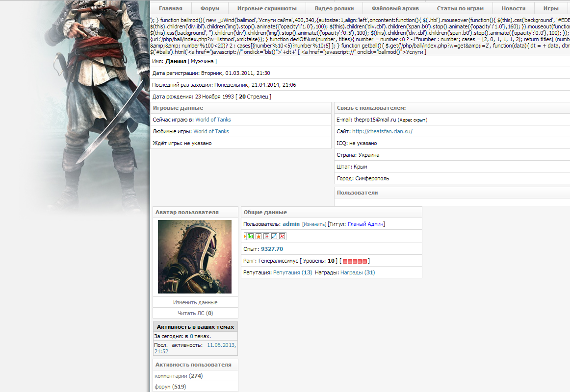
Task: Click the форум (519) activity entry
Action: (170, 387)
